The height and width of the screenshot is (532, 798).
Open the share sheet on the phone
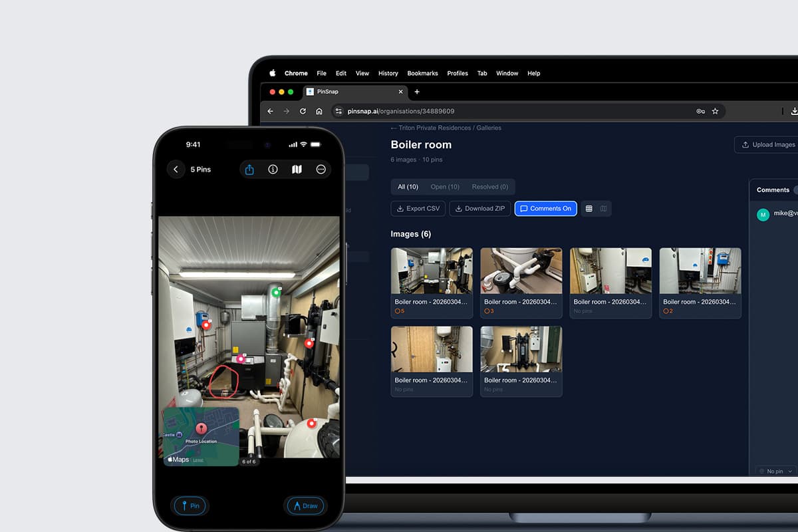[249, 169]
